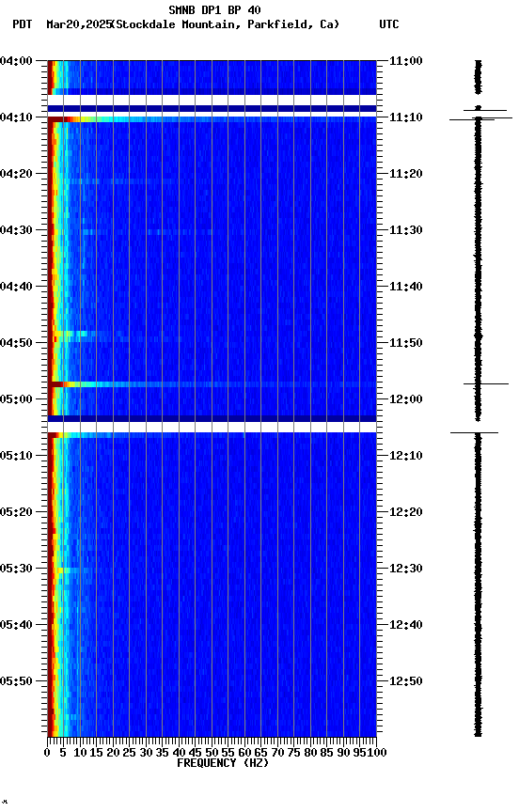Viewport: 519px width, 812px height.
Task: Click the '12:20' UTC time label
Action: coord(406,512)
